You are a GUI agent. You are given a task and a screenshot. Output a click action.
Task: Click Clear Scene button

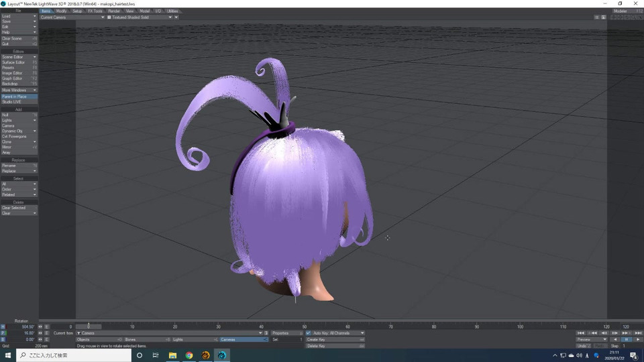tap(19, 39)
